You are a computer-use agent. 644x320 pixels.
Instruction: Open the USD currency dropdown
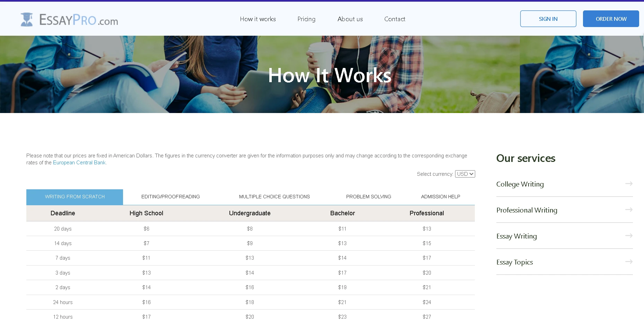(x=465, y=174)
